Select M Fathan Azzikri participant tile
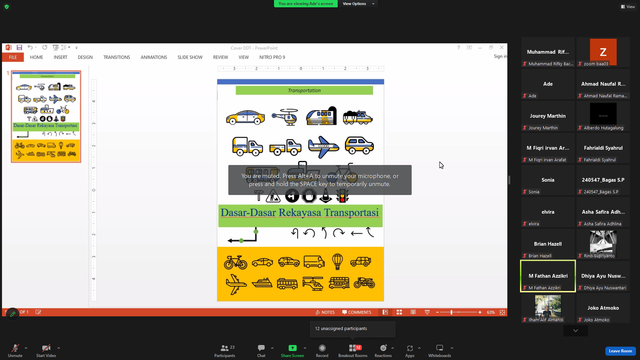This screenshot has width=640, height=360. point(548,276)
